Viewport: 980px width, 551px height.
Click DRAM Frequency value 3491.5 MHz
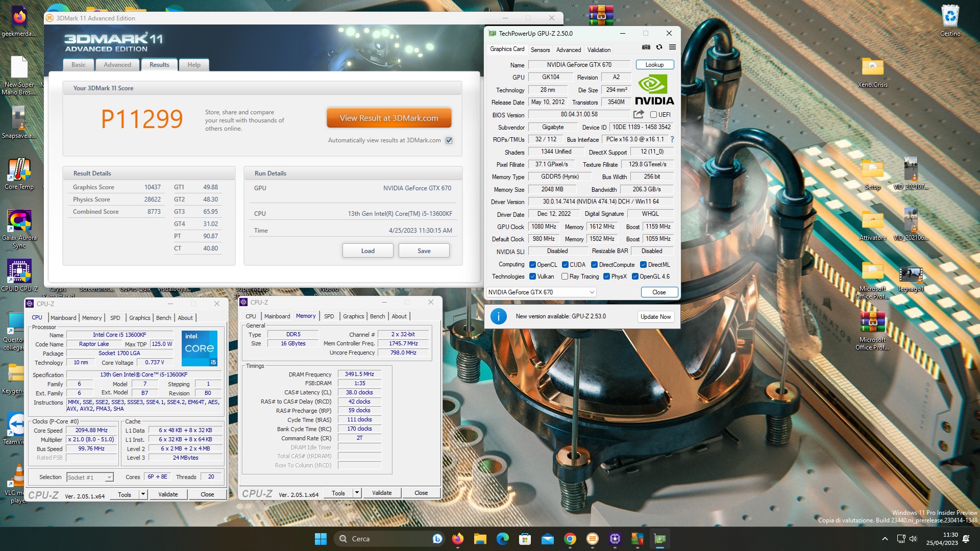[359, 374]
